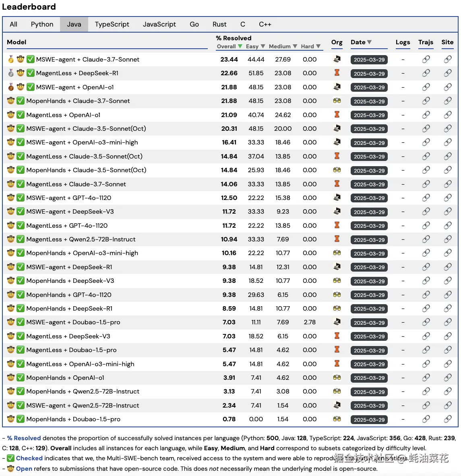Click Hard score 2.78

pos(310,322)
